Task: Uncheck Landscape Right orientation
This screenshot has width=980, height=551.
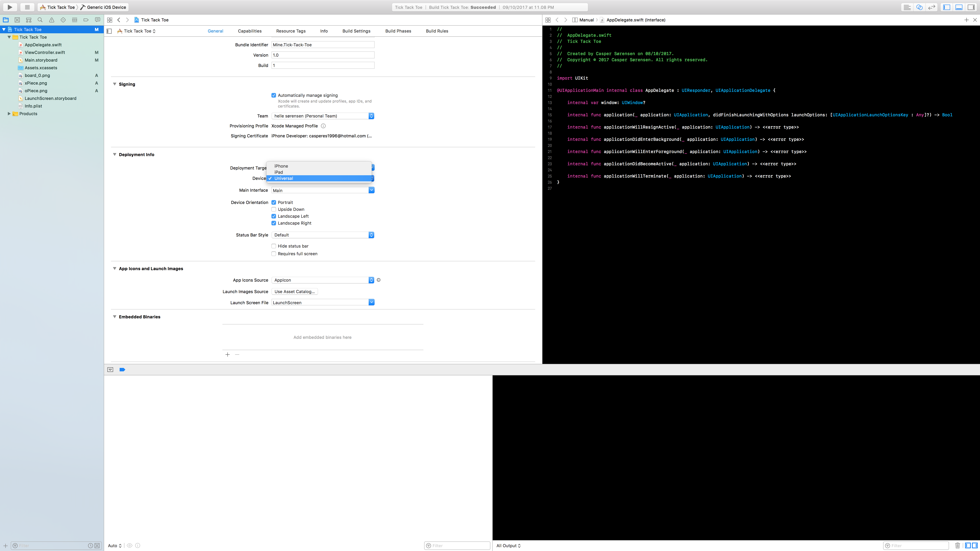Action: [x=274, y=223]
